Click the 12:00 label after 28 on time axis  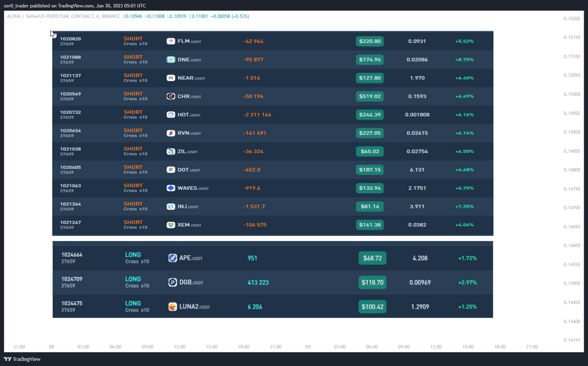point(179,347)
